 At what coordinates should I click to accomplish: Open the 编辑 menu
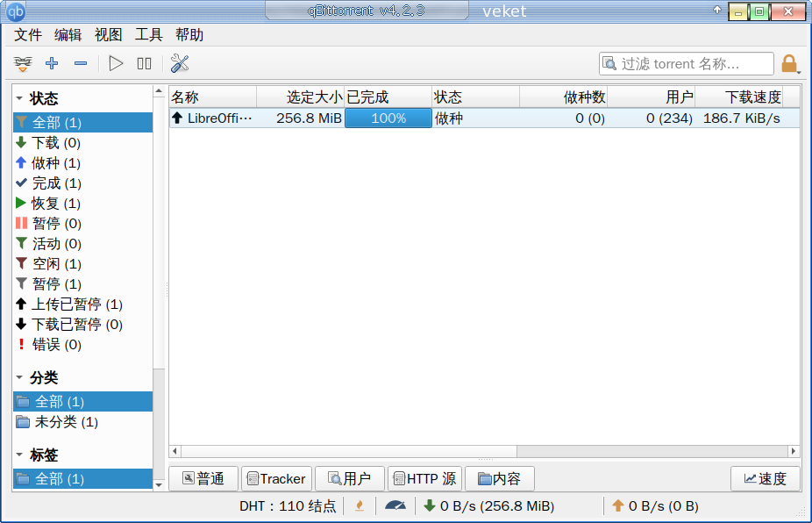[x=68, y=35]
